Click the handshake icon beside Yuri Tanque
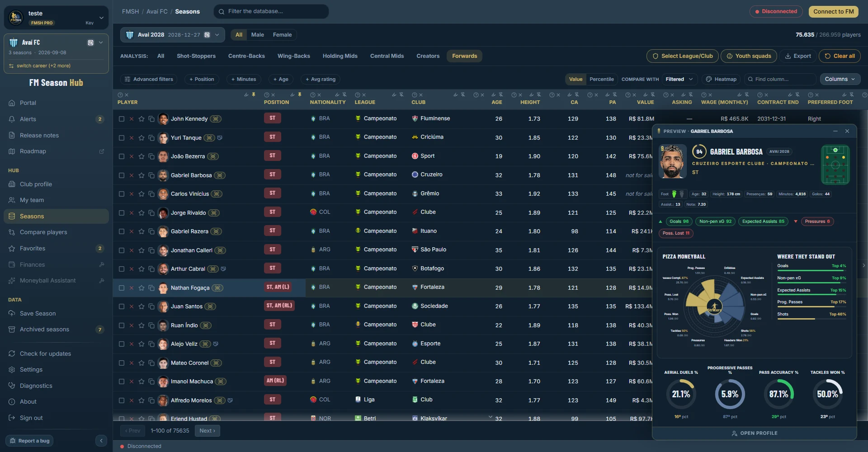Image resolution: width=868 pixels, height=452 pixels. pos(220,138)
